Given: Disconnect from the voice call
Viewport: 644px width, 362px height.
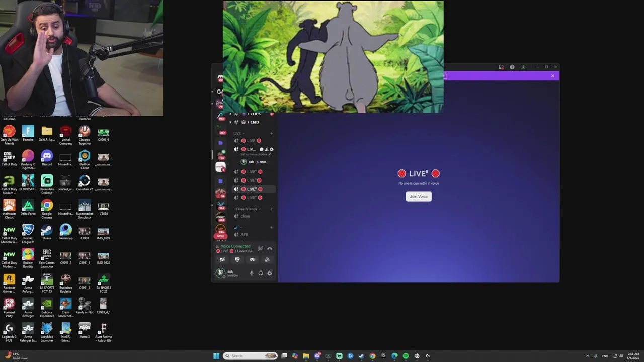Looking at the screenshot, I should tap(270, 249).
